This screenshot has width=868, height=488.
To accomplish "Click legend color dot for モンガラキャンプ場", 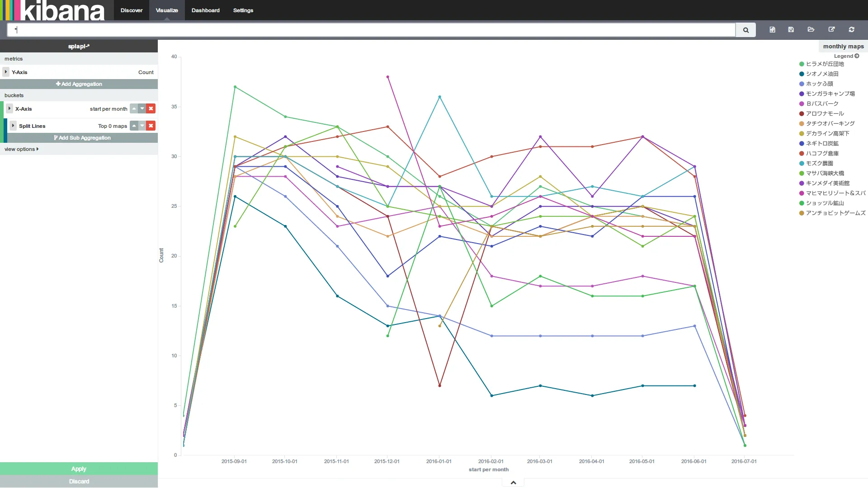I will pyautogui.click(x=802, y=94).
